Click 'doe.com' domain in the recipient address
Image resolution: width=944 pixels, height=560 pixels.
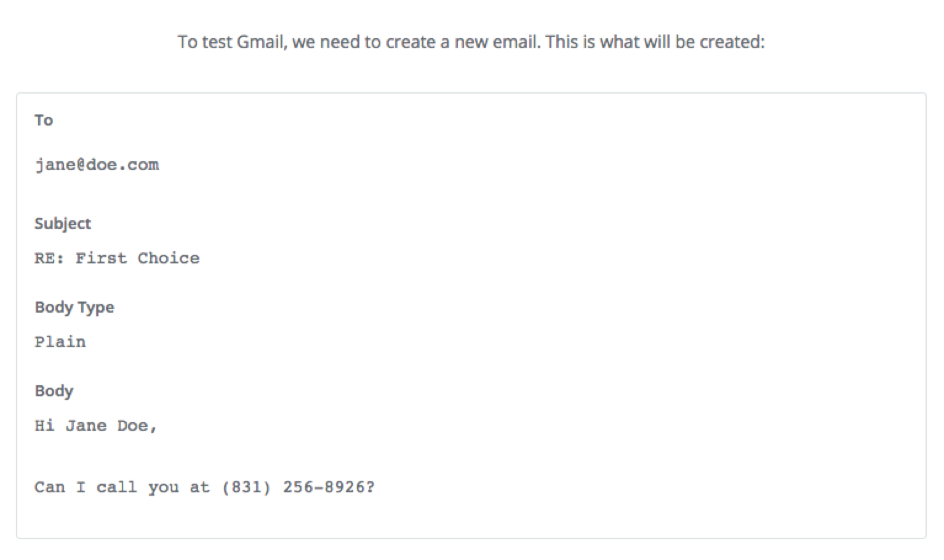tap(122, 165)
